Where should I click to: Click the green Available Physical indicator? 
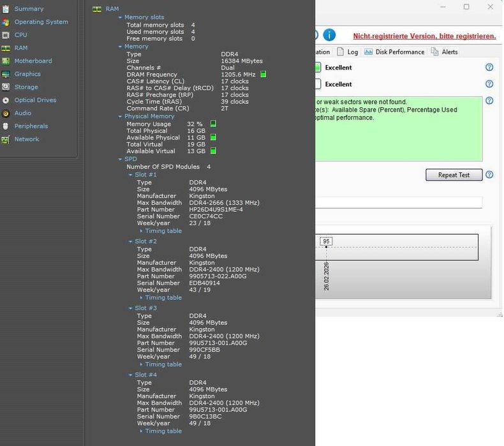click(213, 138)
